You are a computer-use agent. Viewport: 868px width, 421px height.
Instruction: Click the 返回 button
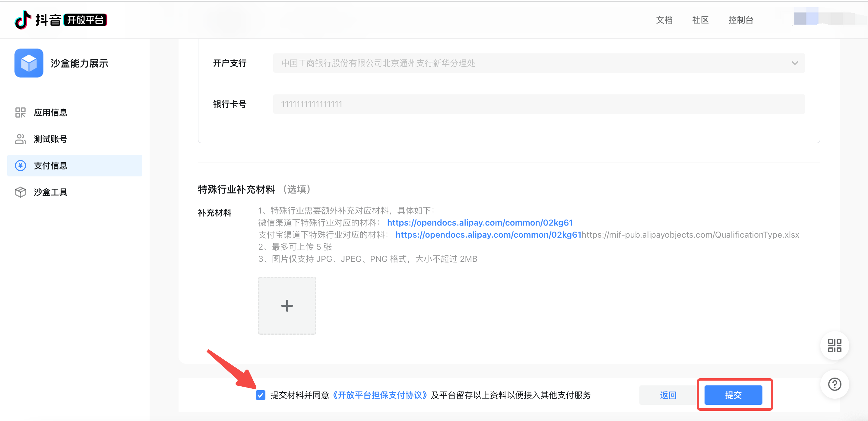[668, 395]
